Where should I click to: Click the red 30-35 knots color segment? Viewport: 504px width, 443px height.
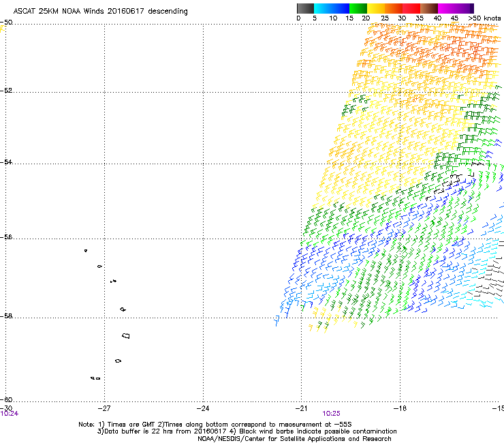coord(411,8)
